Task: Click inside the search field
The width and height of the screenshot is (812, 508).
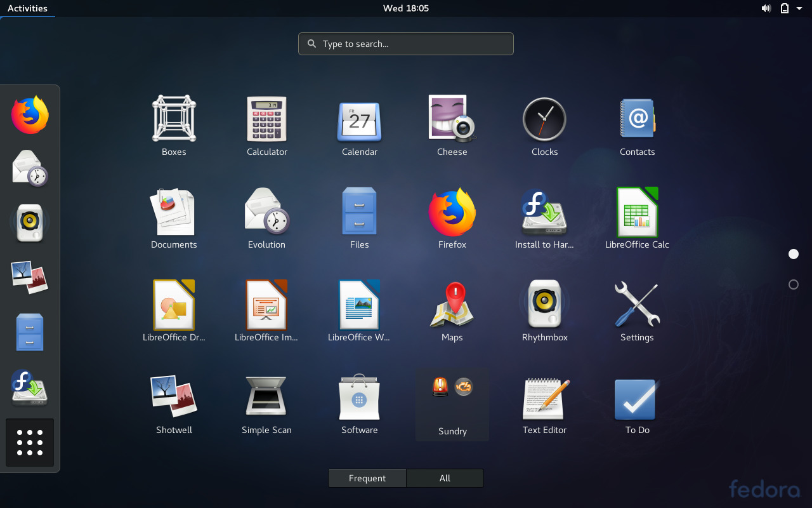Action: click(x=405, y=43)
